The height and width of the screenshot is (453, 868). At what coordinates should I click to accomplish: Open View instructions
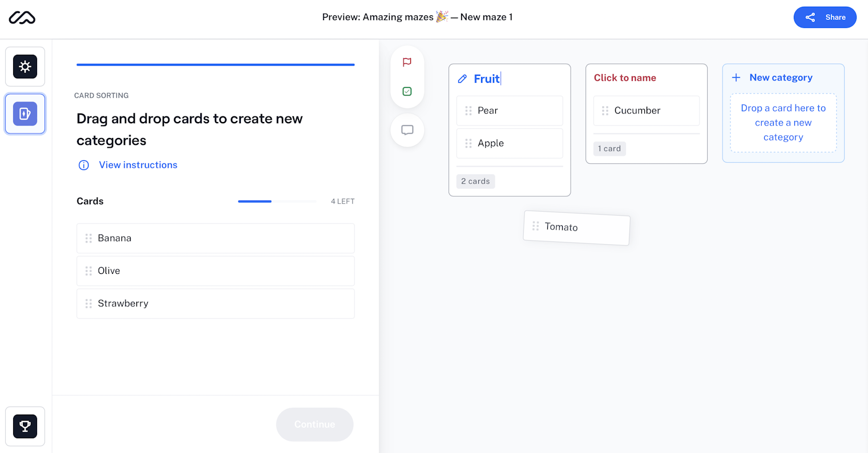tap(138, 165)
